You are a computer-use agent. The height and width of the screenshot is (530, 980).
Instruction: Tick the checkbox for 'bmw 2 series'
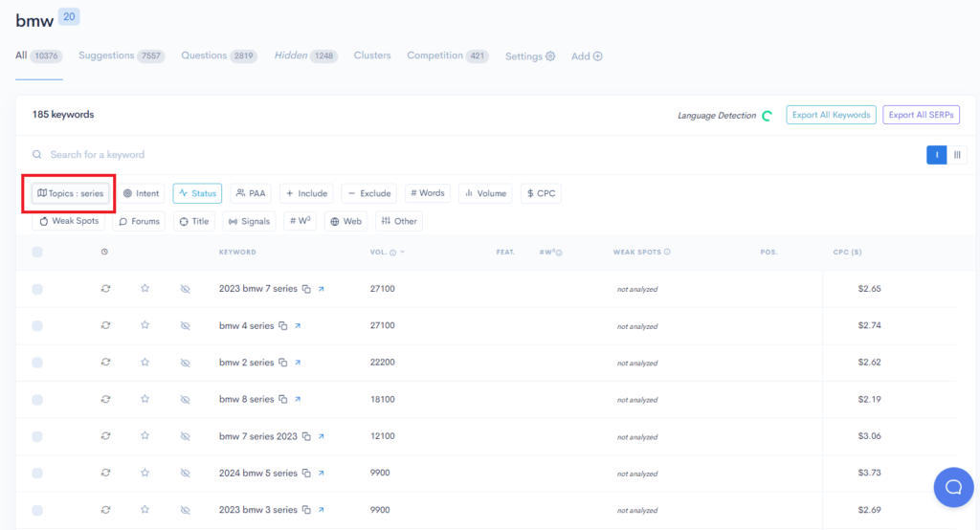pos(37,363)
